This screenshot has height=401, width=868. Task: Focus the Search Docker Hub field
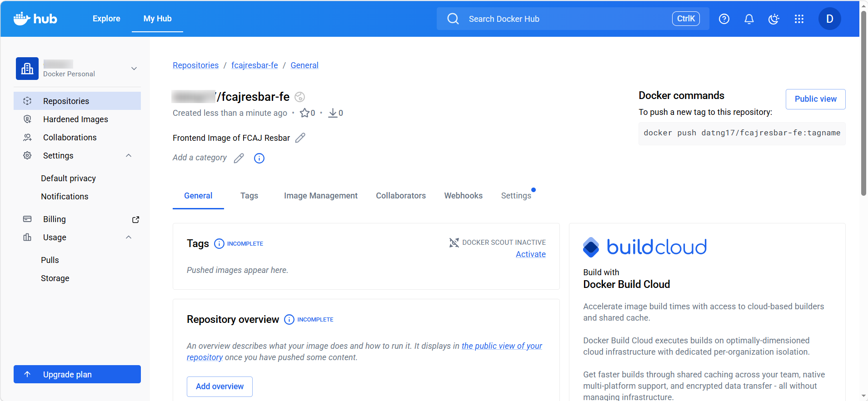[x=573, y=19]
